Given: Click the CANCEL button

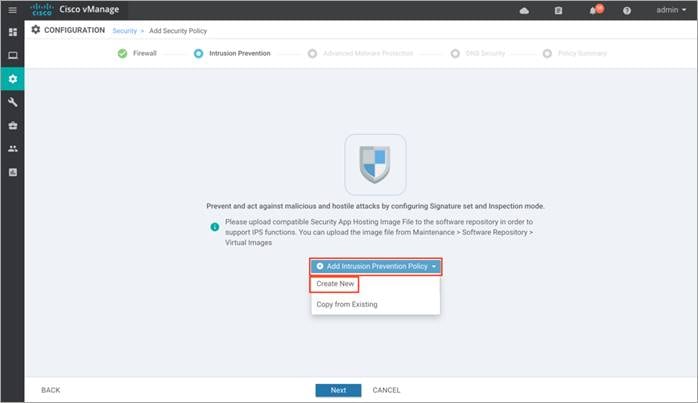Looking at the screenshot, I should pos(386,390).
